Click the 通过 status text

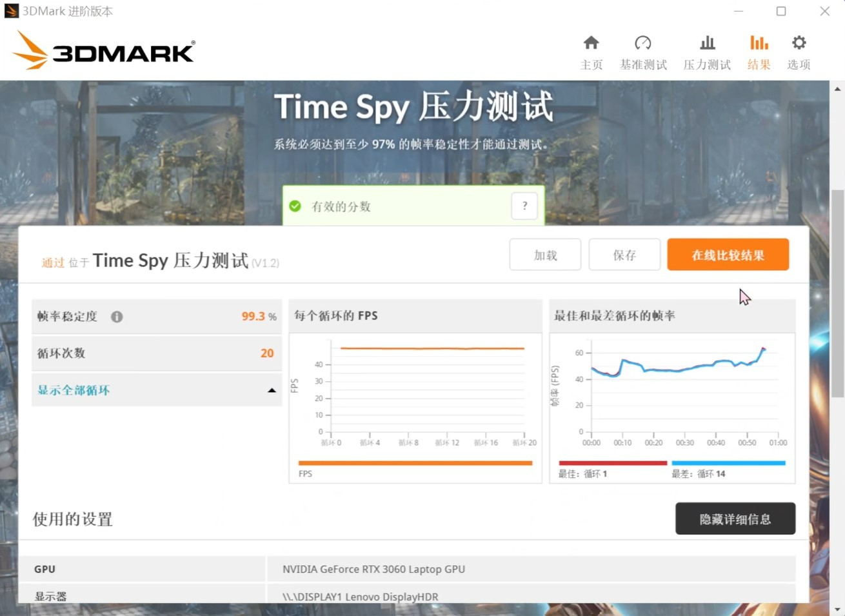point(53,263)
